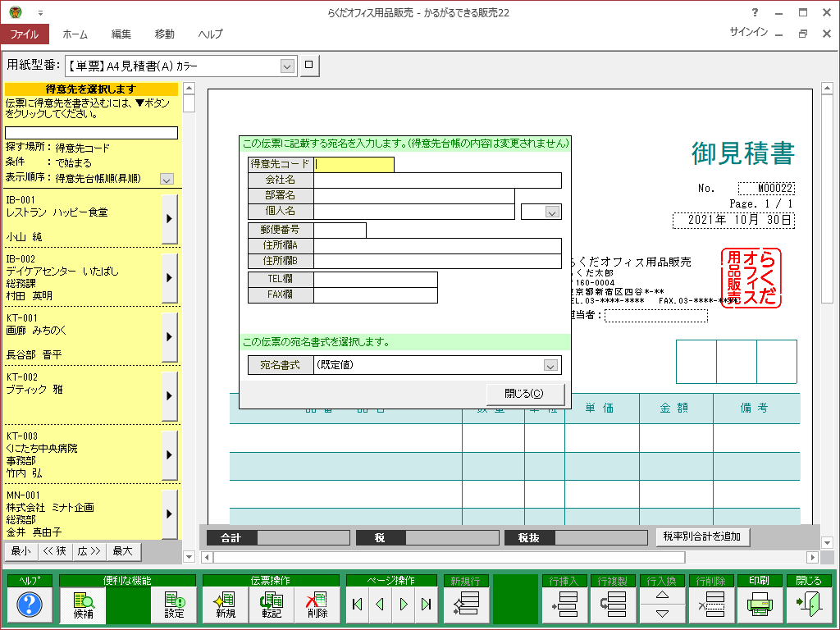Click the slip number M00022 field

(766, 188)
